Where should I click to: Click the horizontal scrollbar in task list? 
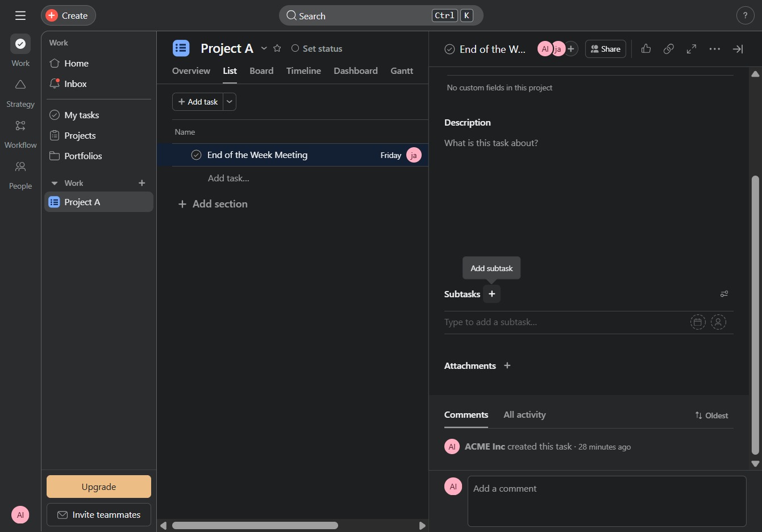click(255, 526)
